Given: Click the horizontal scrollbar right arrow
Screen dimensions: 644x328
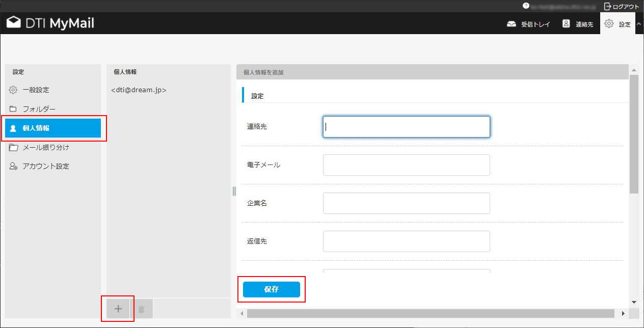Looking at the screenshot, I should click(x=623, y=313).
